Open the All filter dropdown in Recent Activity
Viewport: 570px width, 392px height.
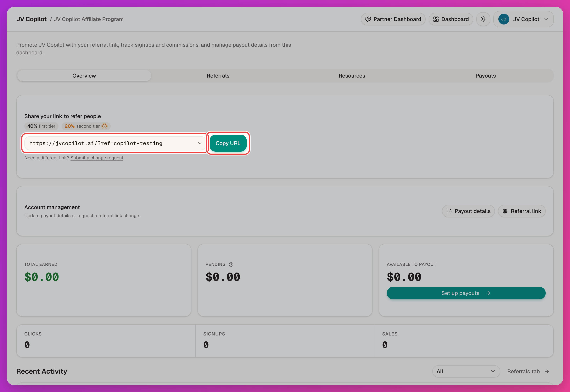tap(466, 371)
